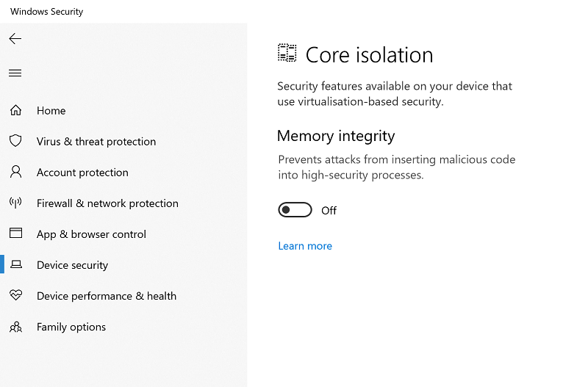This screenshot has height=387, width=588.
Task: Select Virus & threat protection menu item
Action: [96, 141]
